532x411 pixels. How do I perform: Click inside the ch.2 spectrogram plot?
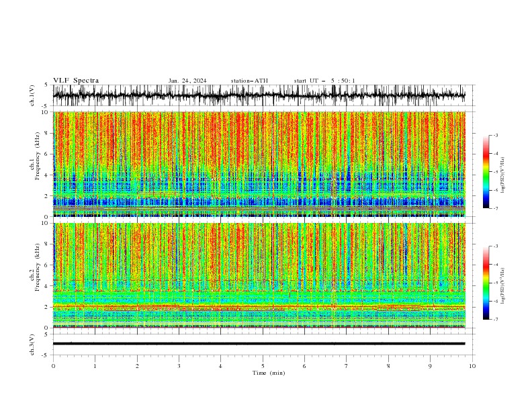259,275
